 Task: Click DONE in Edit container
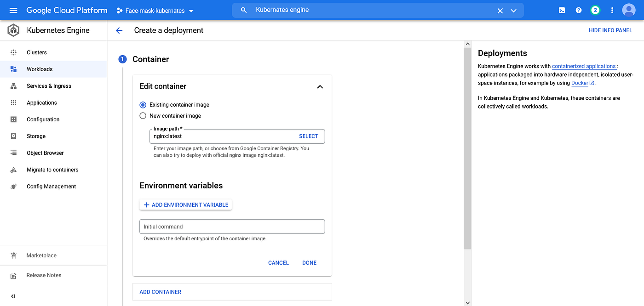[310, 263]
